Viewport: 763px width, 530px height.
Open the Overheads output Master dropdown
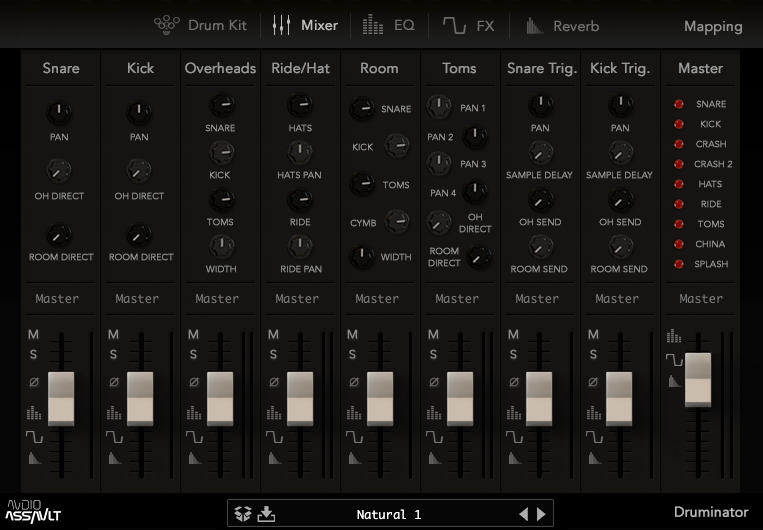coord(217,298)
